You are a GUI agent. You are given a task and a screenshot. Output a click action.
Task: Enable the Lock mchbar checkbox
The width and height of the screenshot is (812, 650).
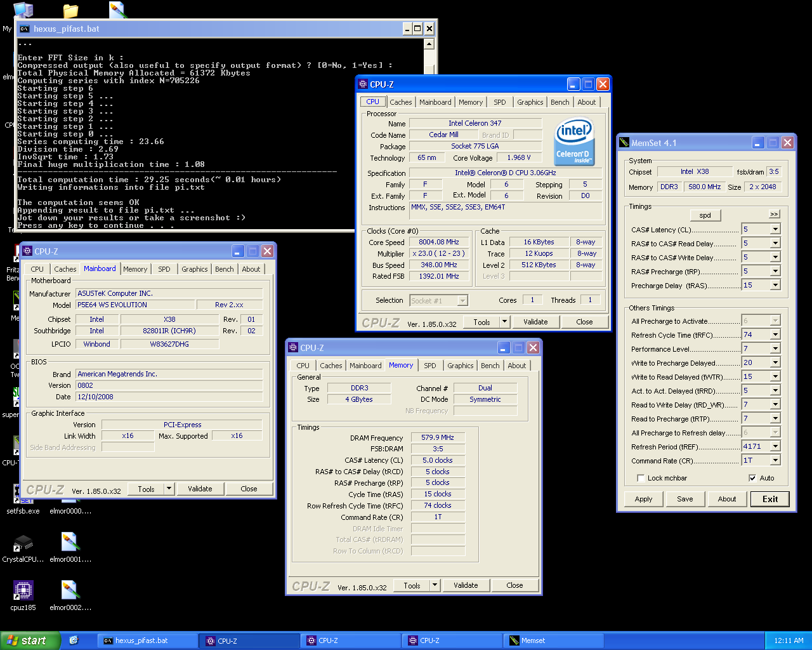click(640, 478)
